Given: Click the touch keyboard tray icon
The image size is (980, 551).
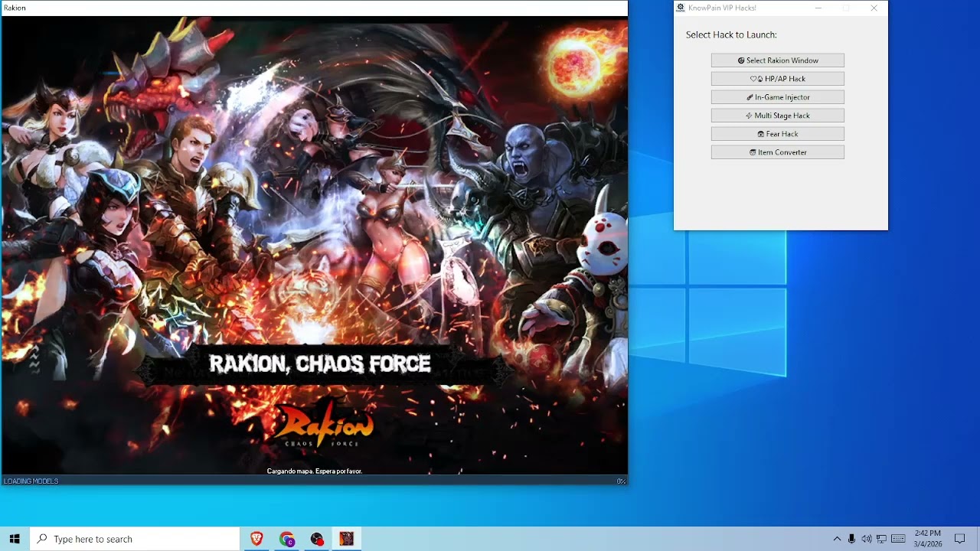Looking at the screenshot, I should 898,539.
